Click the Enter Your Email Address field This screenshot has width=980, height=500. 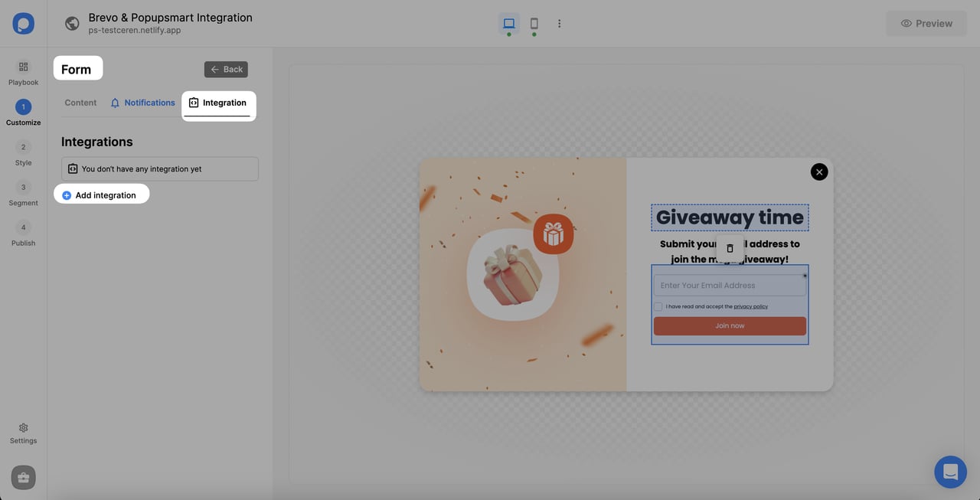coord(729,284)
